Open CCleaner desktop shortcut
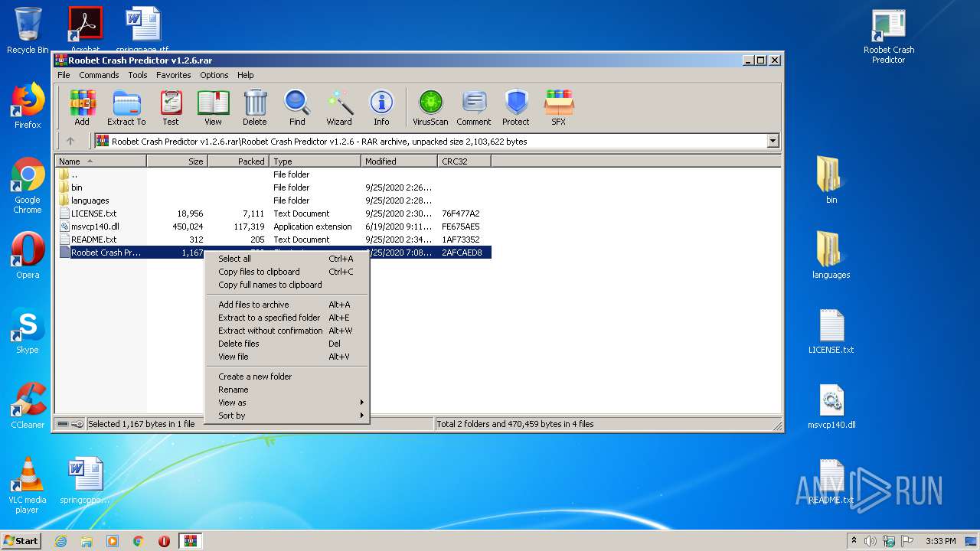Image resolution: width=980 pixels, height=551 pixels. (28, 406)
